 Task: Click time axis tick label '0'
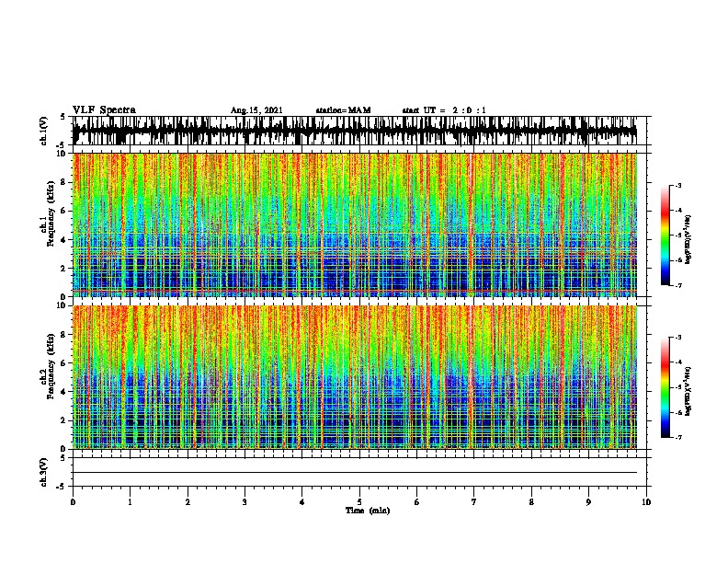coord(73,502)
